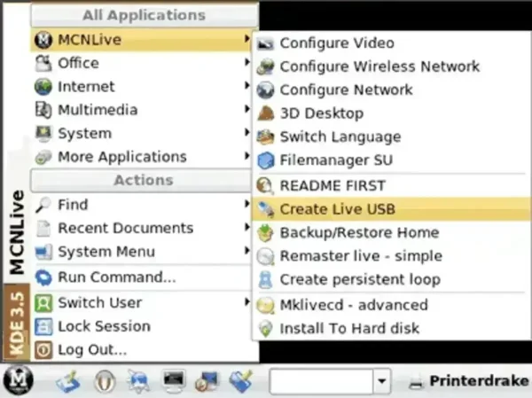
Task: Expand the Find submenu arrow
Action: pyautogui.click(x=247, y=204)
